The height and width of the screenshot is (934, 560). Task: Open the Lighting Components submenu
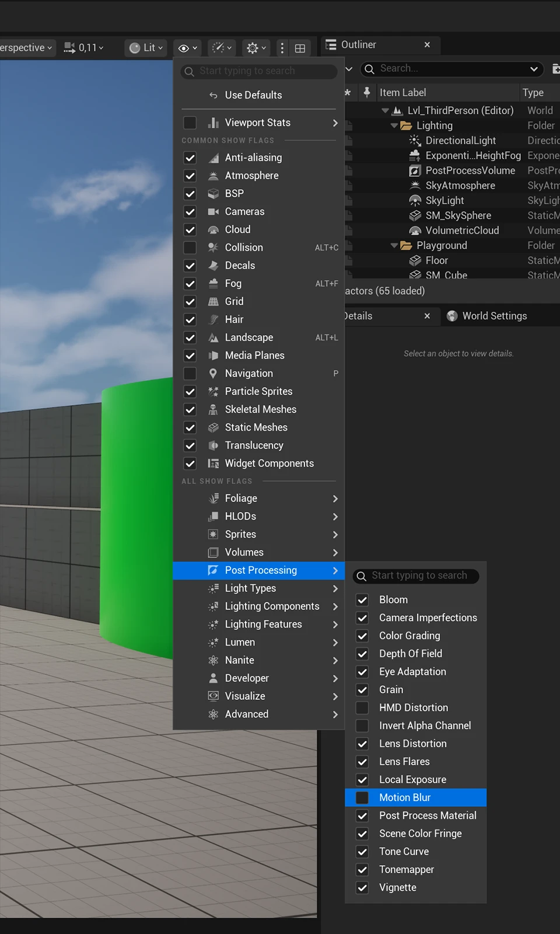pyautogui.click(x=259, y=607)
